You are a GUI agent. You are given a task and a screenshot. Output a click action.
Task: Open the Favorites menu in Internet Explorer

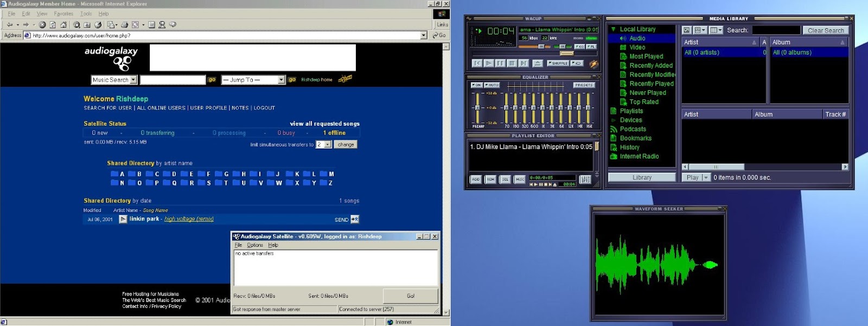coord(63,14)
